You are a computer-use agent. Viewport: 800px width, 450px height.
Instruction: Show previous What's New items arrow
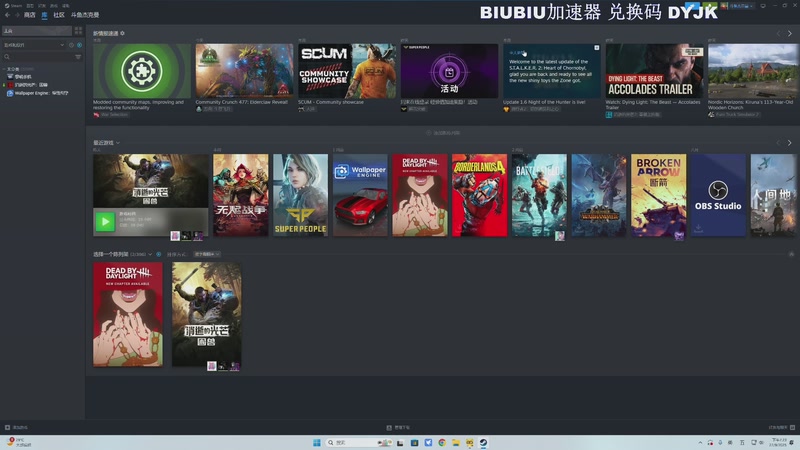[x=779, y=34]
